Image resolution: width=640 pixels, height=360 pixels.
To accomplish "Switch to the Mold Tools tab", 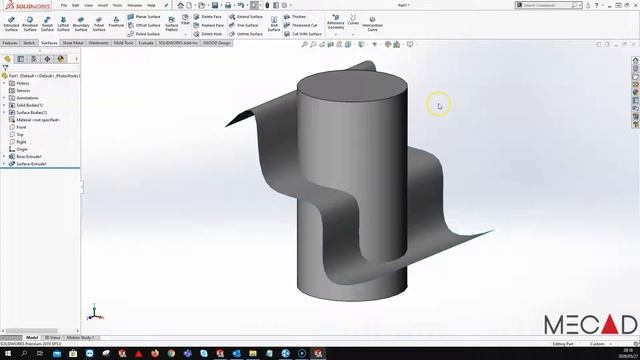I will tap(124, 43).
